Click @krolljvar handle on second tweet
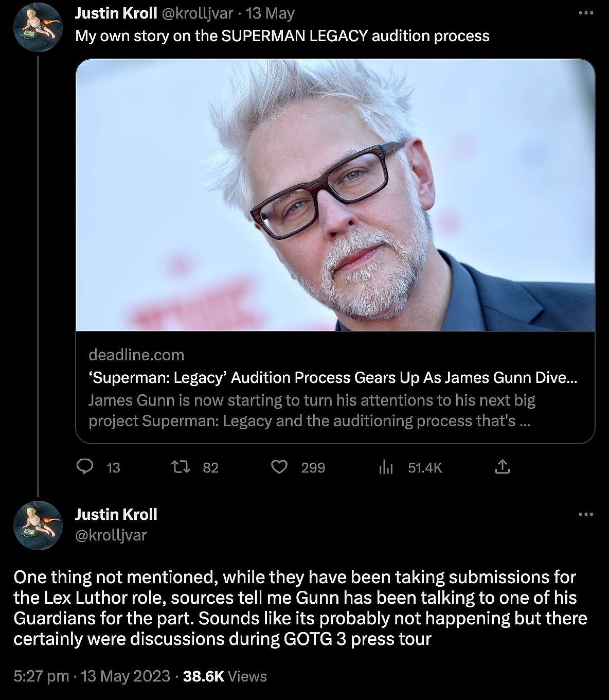This screenshot has height=700, width=609. [111, 535]
